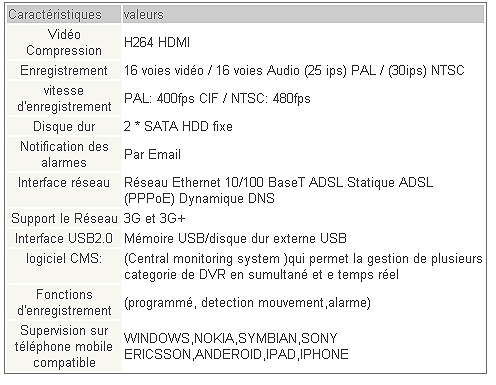Click the 2 * SATA HDD fixe value
Screen dimensions: 496x385
pyautogui.click(x=178, y=126)
